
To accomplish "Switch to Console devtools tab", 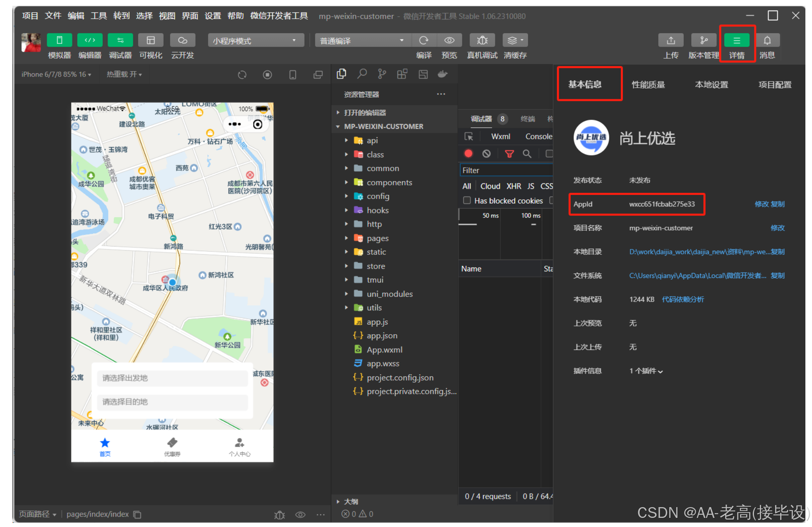I will 539,137.
